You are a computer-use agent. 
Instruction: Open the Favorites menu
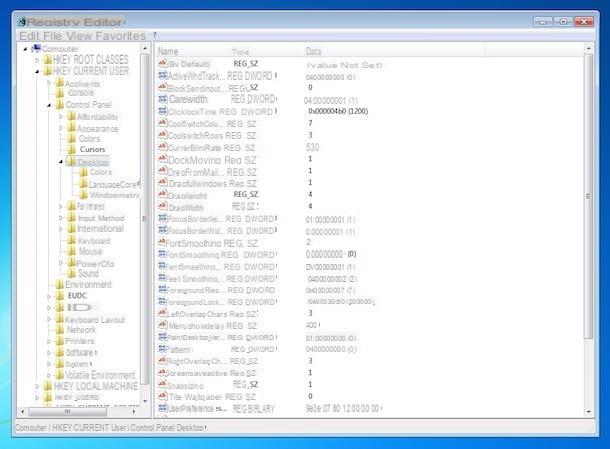coord(121,36)
